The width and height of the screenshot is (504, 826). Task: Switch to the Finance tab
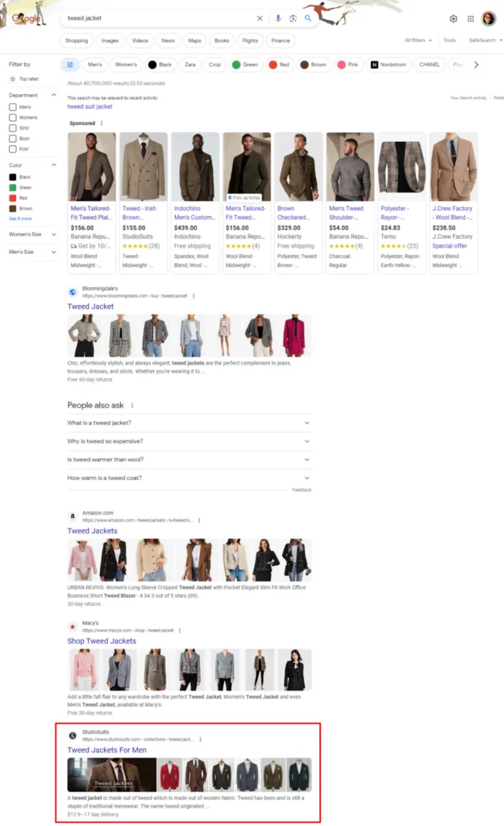click(x=280, y=40)
